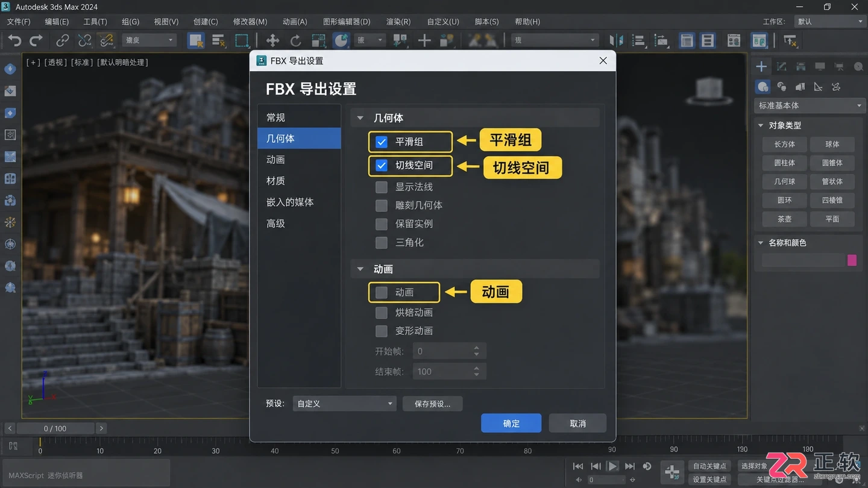Open the 标准基本体 dropdown in command panel

pos(810,105)
